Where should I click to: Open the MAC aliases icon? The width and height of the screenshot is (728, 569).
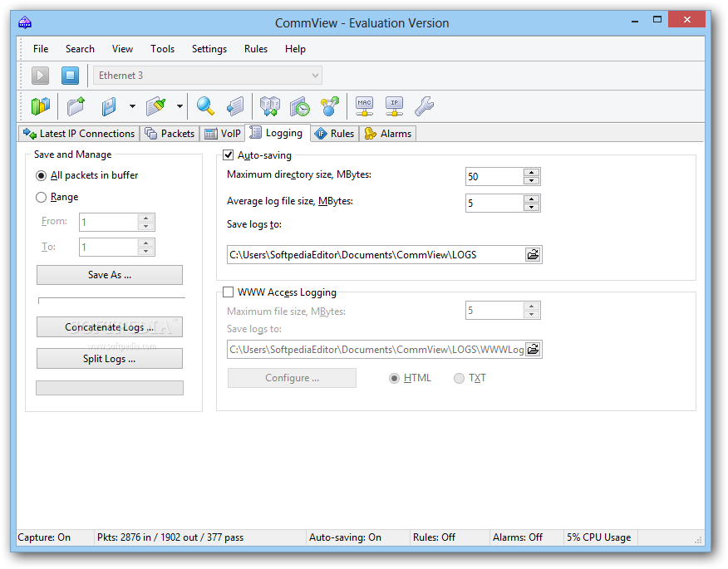pyautogui.click(x=365, y=106)
